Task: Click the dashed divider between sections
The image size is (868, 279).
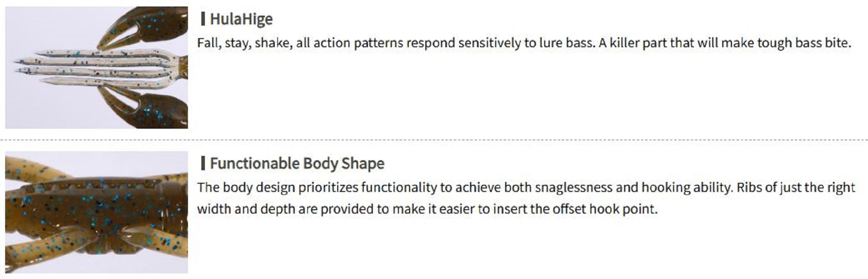Action: (x=434, y=140)
